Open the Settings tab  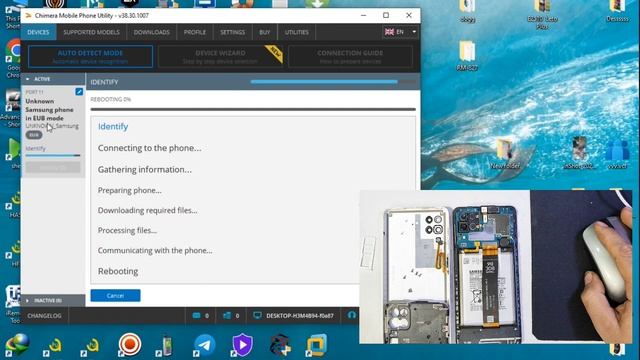(233, 32)
